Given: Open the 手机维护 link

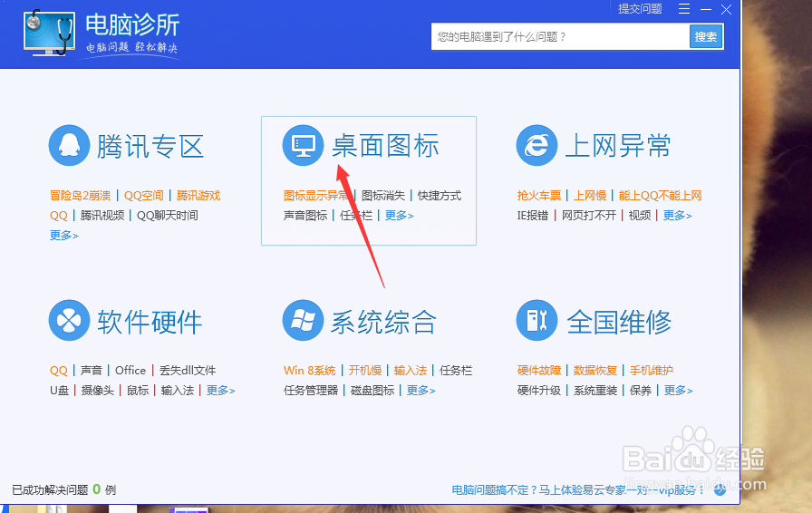Looking at the screenshot, I should 652,371.
